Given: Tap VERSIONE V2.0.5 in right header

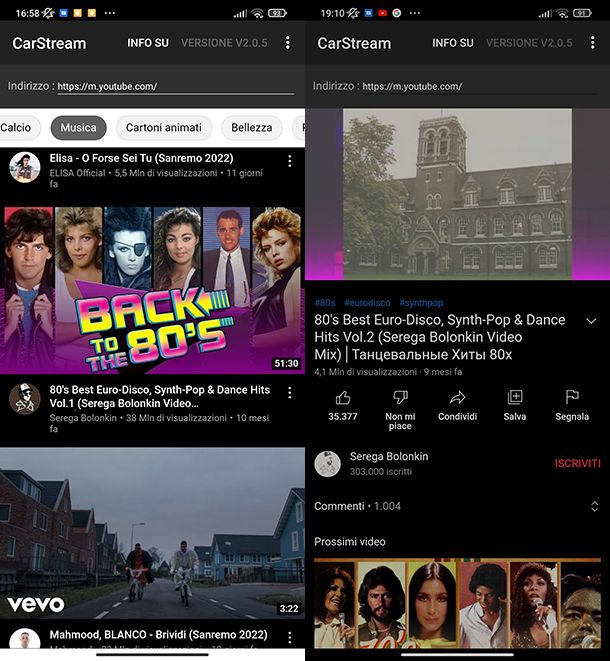Looking at the screenshot, I should click(529, 43).
